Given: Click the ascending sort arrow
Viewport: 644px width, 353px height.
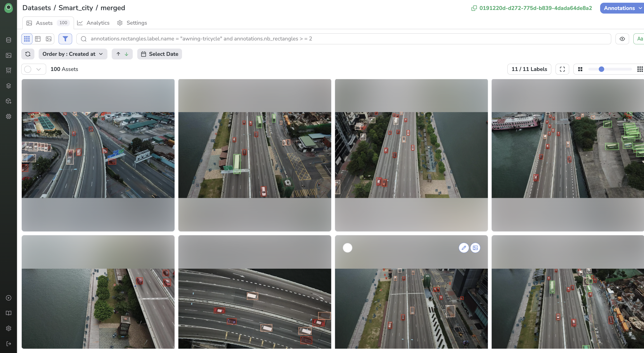Looking at the screenshot, I should [118, 54].
